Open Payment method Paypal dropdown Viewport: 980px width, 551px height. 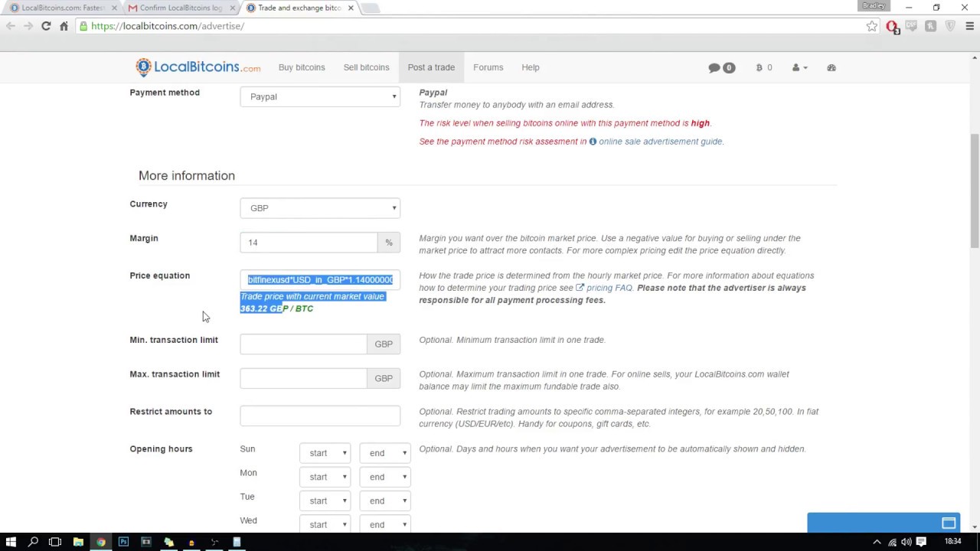[x=320, y=96]
